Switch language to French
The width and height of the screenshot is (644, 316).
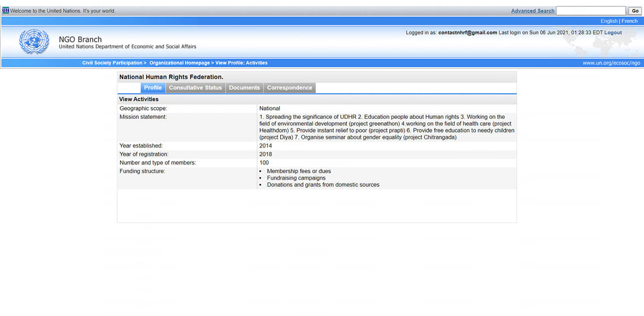629,21
